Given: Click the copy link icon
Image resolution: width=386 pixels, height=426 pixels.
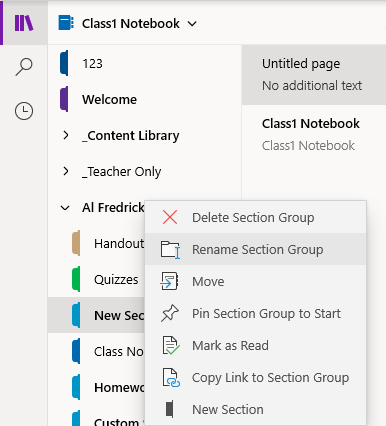Looking at the screenshot, I should pyautogui.click(x=171, y=377).
